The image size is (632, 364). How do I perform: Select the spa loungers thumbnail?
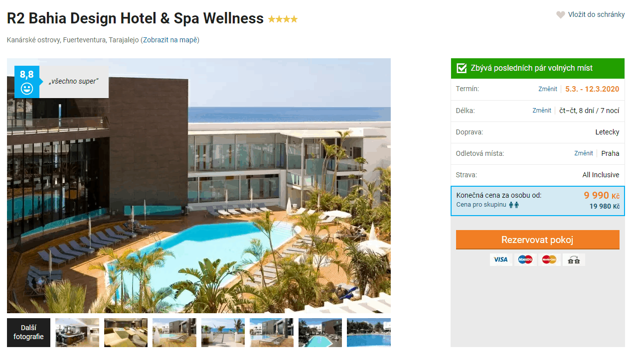tap(126, 333)
